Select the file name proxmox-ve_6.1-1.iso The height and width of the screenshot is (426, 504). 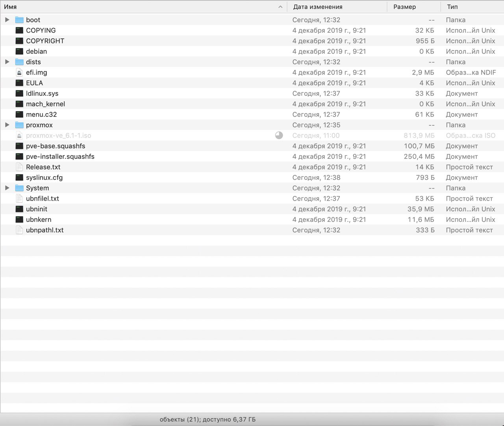coord(59,136)
